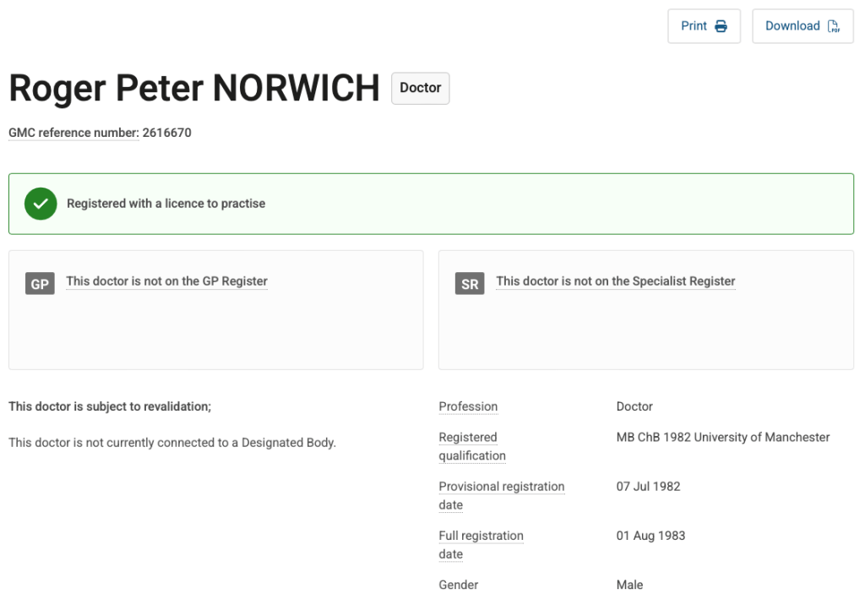This screenshot has width=865, height=616.
Task: Show the Provisional registration date explanation
Action: click(x=502, y=495)
